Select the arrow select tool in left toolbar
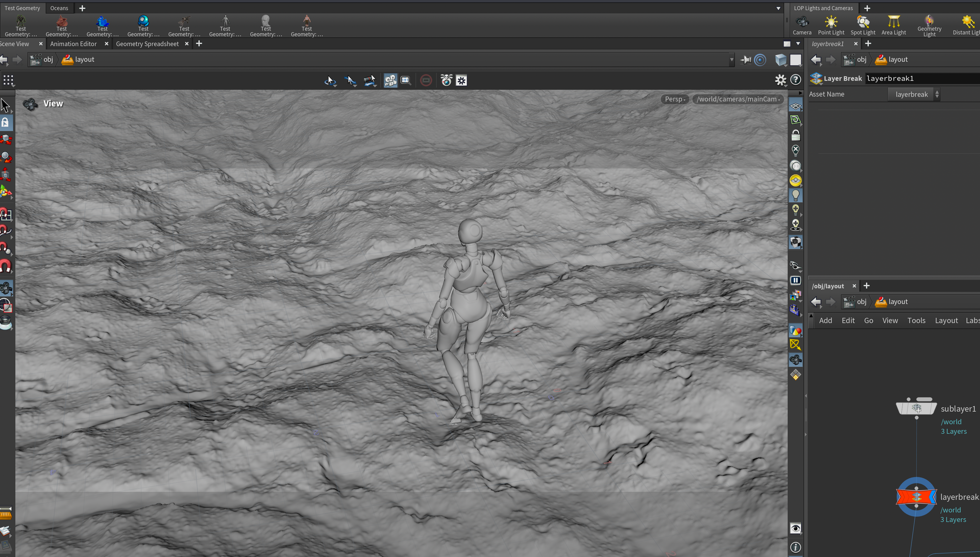980x557 pixels. 5,105
